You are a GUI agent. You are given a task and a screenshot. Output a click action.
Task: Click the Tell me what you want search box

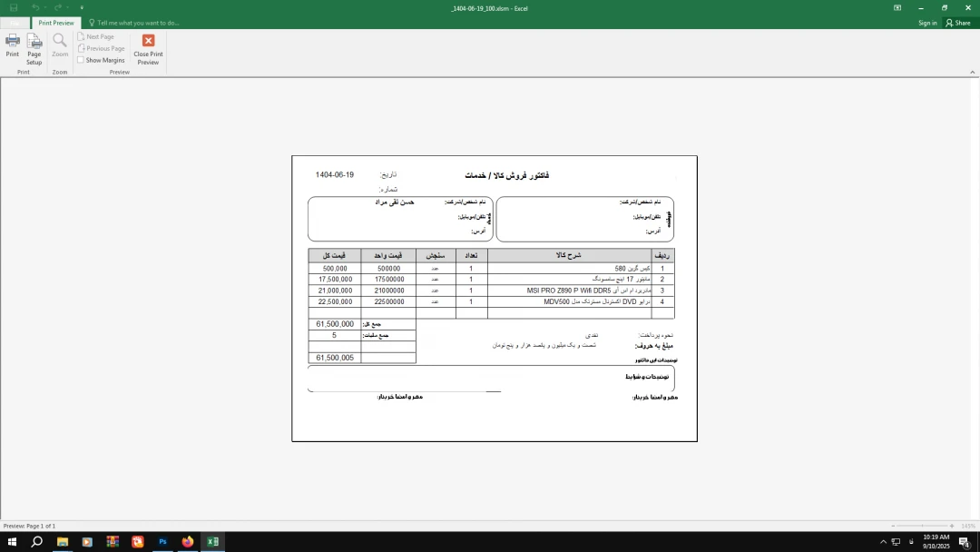click(134, 23)
